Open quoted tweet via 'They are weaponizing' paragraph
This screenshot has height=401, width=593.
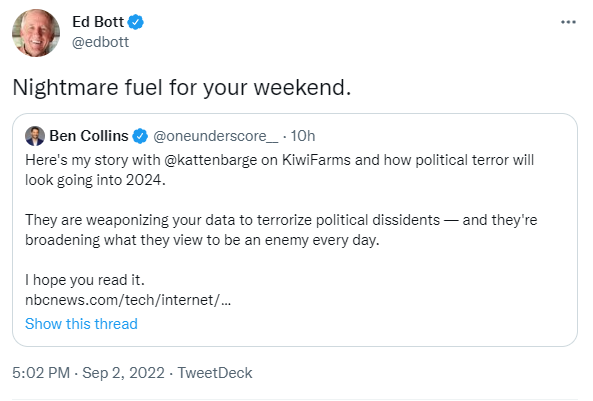click(x=281, y=230)
